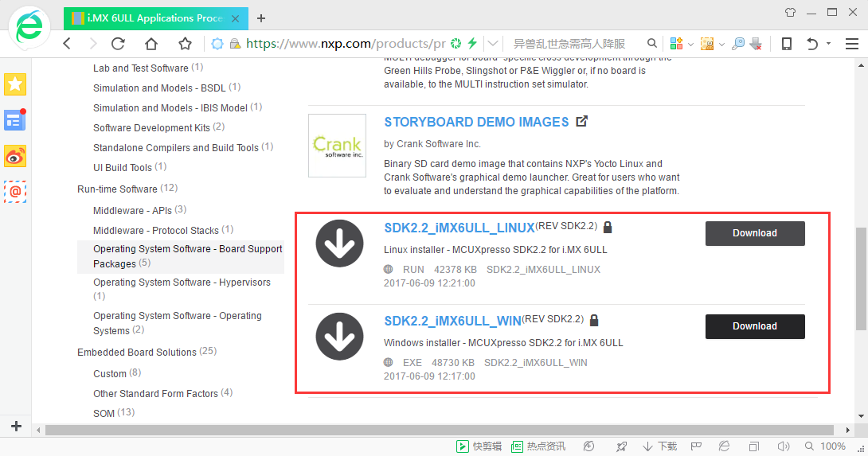The height and width of the screenshot is (456, 868).
Task: Click the URL address field
Action: [x=346, y=43]
